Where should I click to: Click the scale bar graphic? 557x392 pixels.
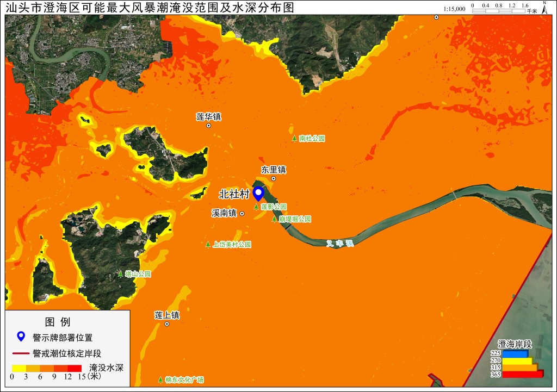pyautogui.click(x=498, y=11)
